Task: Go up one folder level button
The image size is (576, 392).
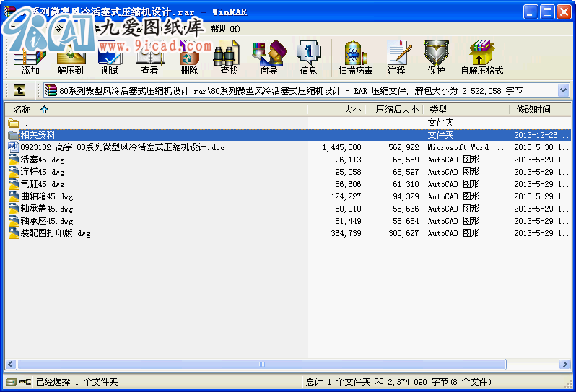Action: [x=19, y=90]
